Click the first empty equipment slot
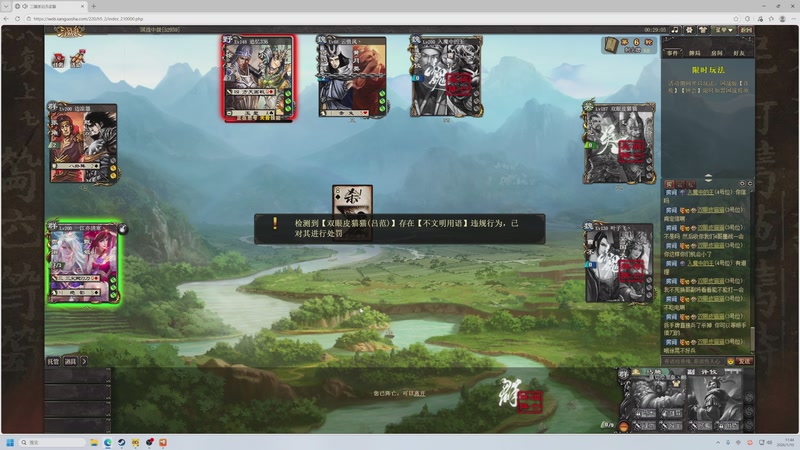Viewport: 800px width, 450px height. click(78, 376)
